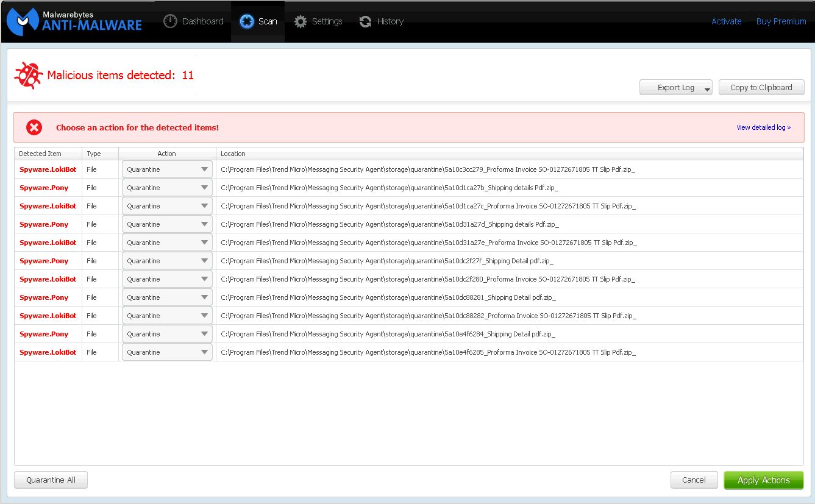Open action dropdown for 5a10dc2f280 Proforma Invoice row
The image size is (815, 504).
[x=167, y=279]
